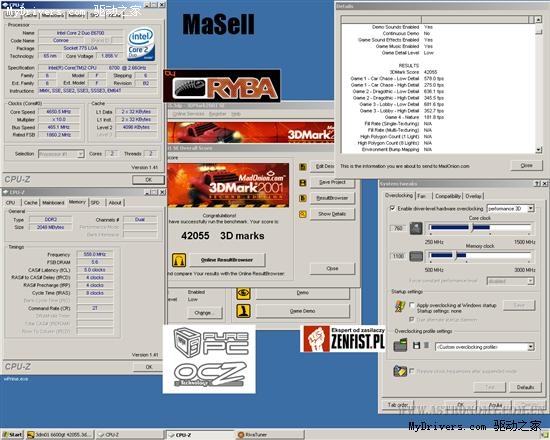This screenshot has height=440, width=550.
Task: Click the ResultBrowser button
Action: coord(332,198)
